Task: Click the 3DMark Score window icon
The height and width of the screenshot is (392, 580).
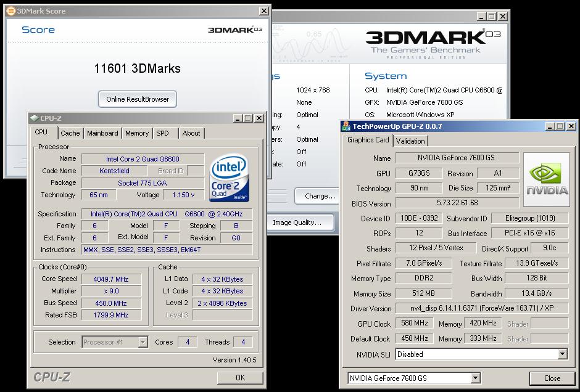Action: click(x=11, y=11)
